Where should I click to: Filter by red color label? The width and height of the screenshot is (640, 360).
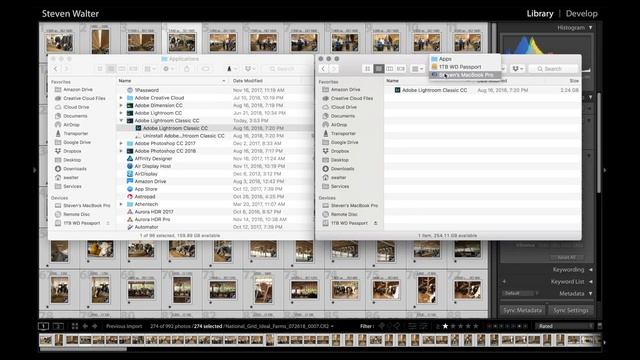489,326
